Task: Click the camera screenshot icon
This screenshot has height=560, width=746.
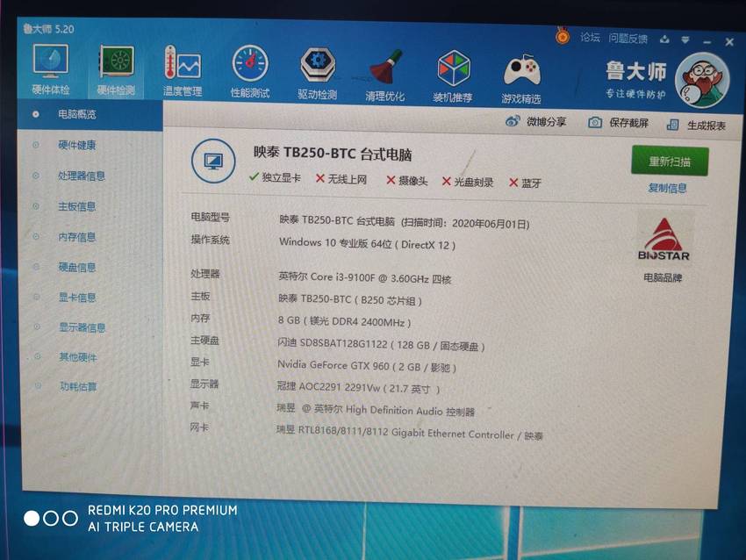Action: [x=595, y=122]
